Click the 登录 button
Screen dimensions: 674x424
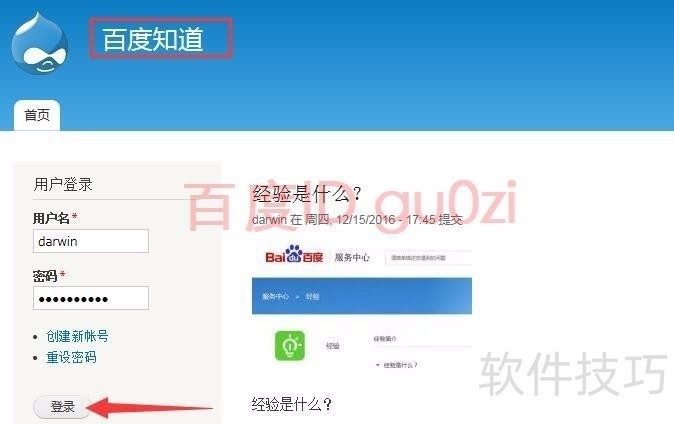(x=62, y=406)
